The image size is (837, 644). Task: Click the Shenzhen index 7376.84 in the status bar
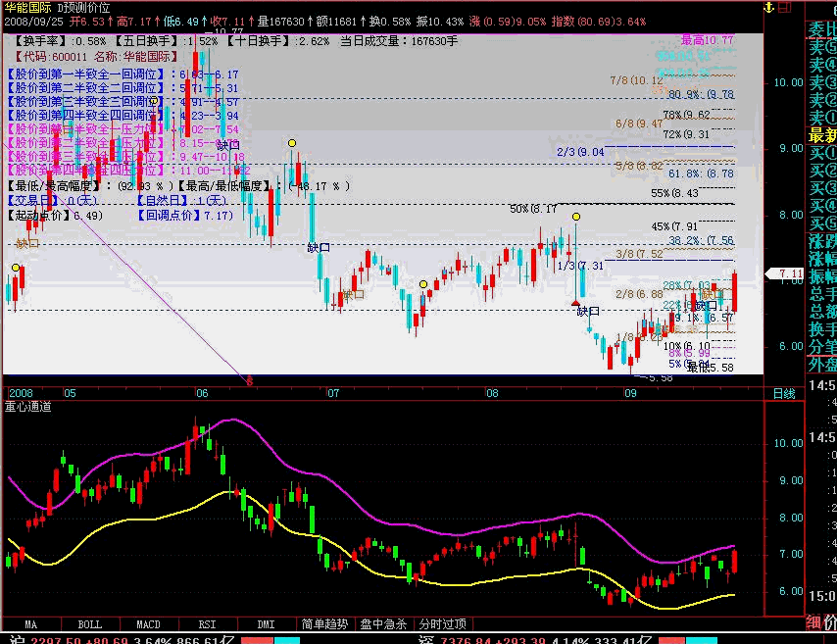pos(467,641)
